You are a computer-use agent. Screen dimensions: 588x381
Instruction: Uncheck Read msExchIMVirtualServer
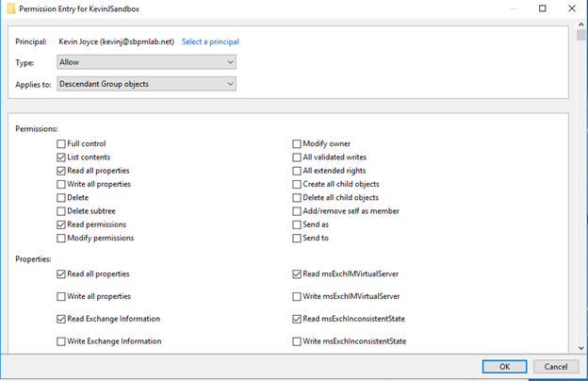click(x=297, y=274)
